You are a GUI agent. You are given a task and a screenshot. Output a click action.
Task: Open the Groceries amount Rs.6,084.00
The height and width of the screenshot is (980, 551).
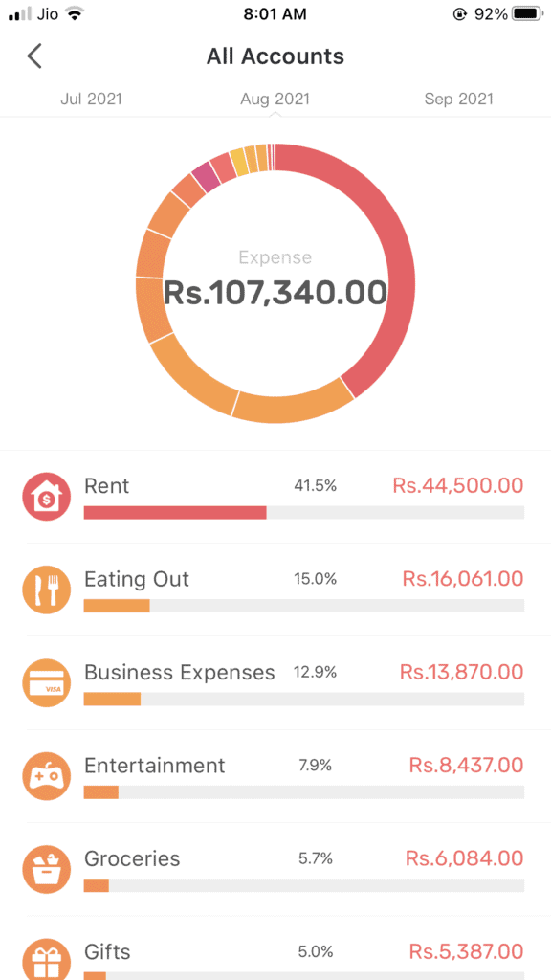coord(464,858)
